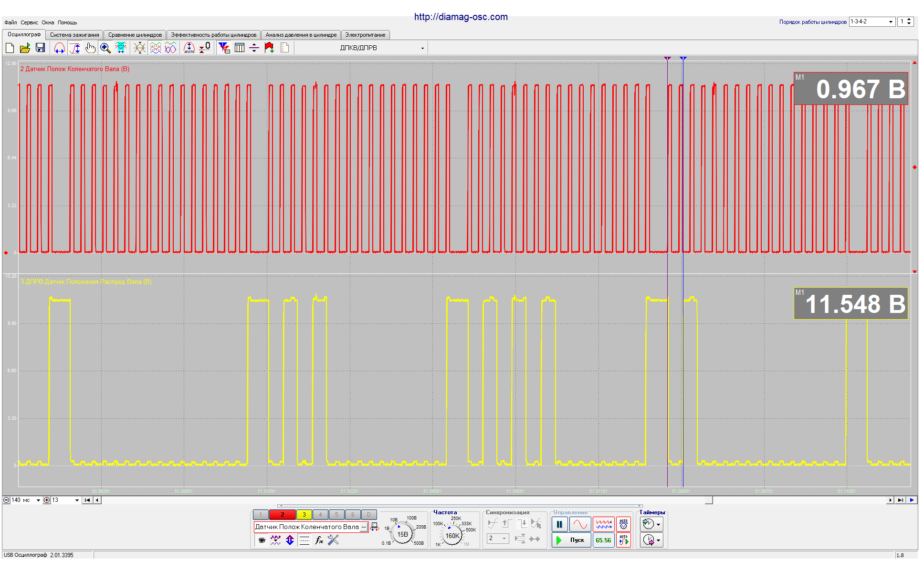Open the fx math function icon
This screenshot has height=561, width=924.
[x=319, y=540]
